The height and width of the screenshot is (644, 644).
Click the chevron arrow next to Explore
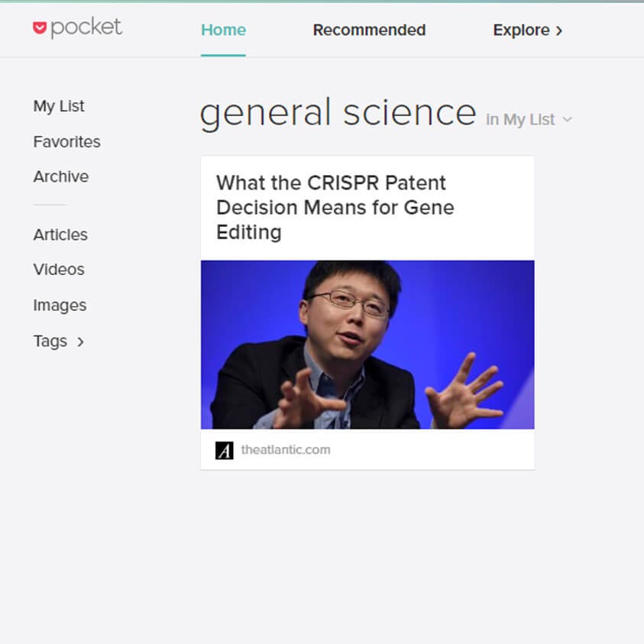pos(558,31)
